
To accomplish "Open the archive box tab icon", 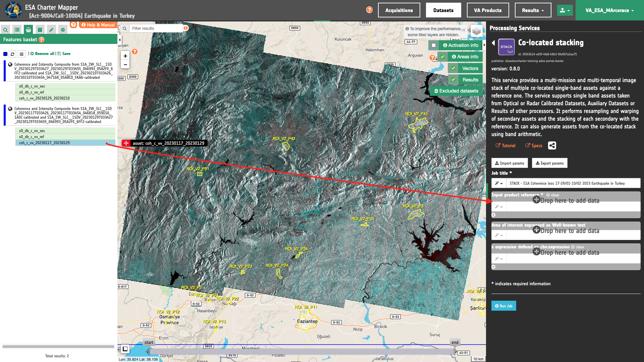I will [x=40, y=30].
